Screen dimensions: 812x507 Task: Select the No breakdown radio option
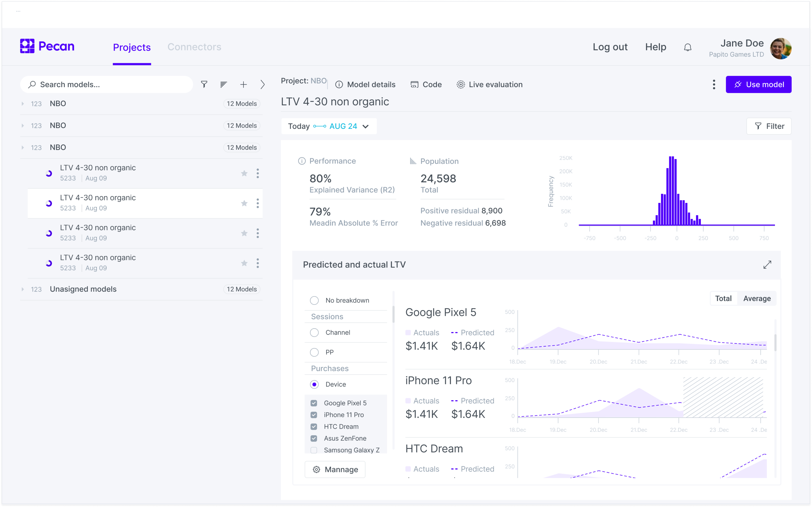coord(314,300)
